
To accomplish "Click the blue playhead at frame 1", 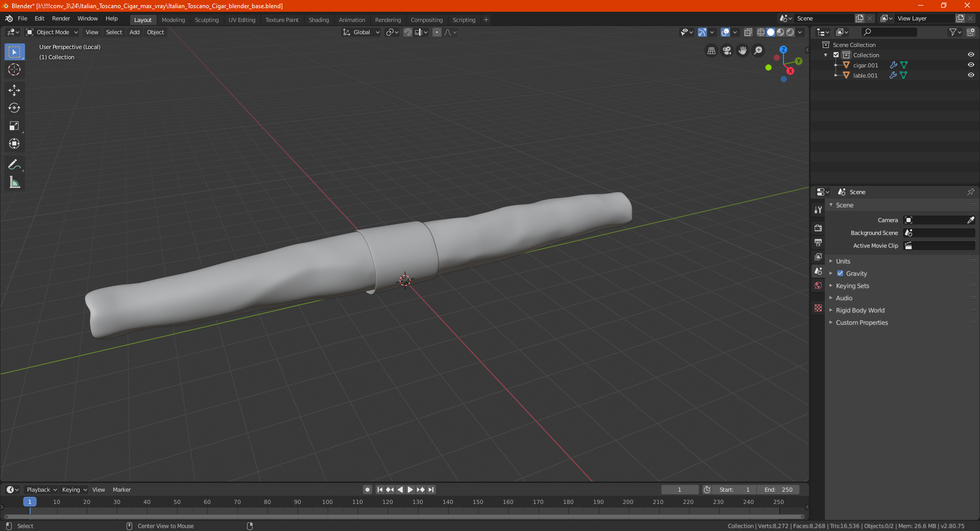I will 30,502.
